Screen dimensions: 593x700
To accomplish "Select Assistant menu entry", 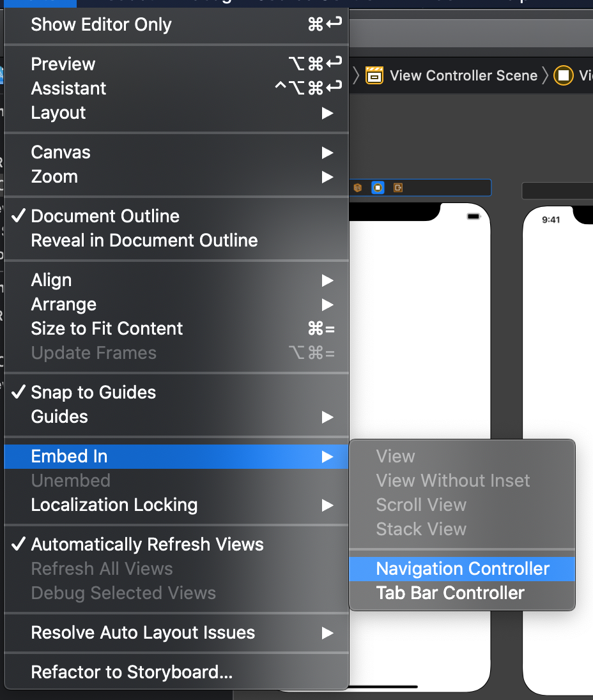I will 176,88.
